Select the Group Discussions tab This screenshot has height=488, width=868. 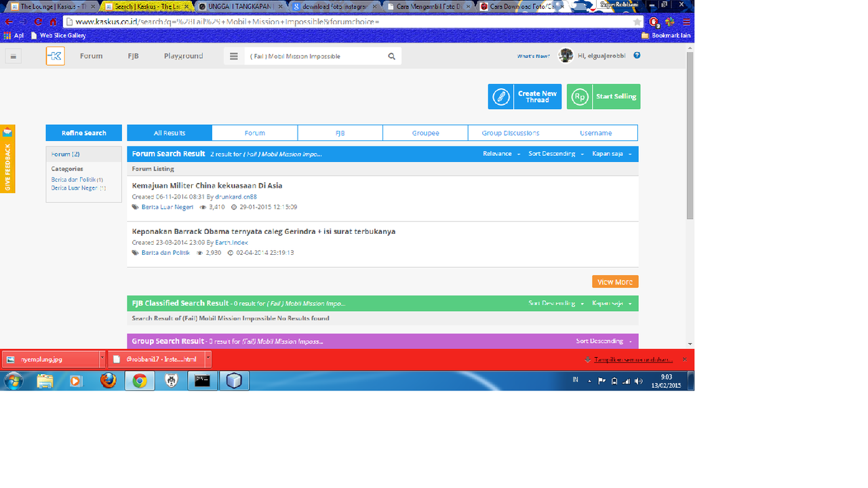click(x=511, y=133)
